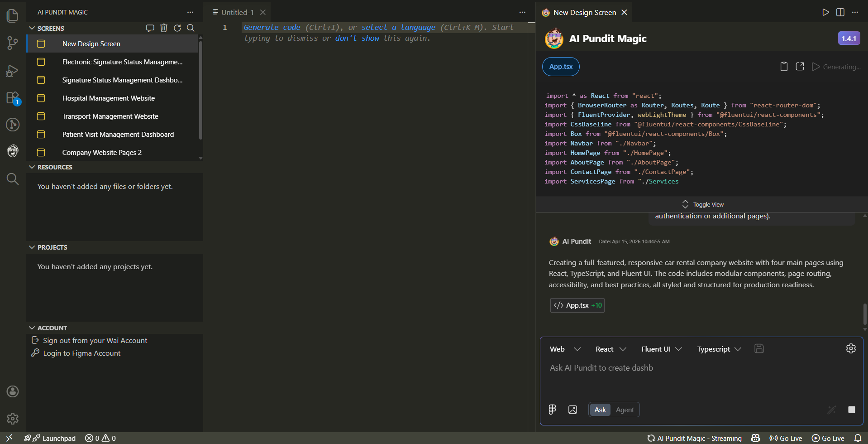
Task: Click the new chat icon in Screens header
Action: click(150, 28)
